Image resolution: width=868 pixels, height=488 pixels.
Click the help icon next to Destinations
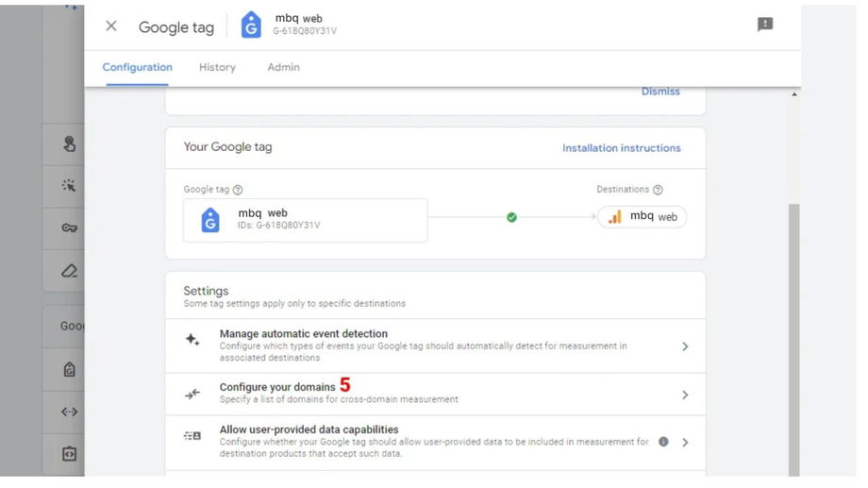point(658,190)
